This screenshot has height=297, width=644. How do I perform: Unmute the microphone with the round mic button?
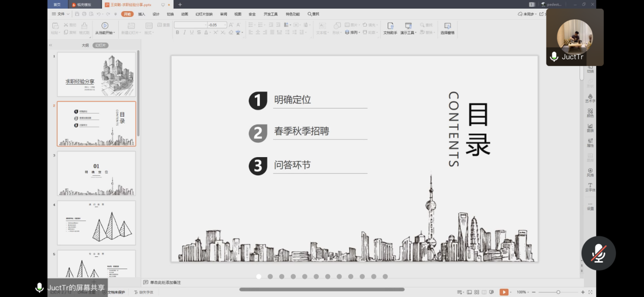pyautogui.click(x=599, y=253)
